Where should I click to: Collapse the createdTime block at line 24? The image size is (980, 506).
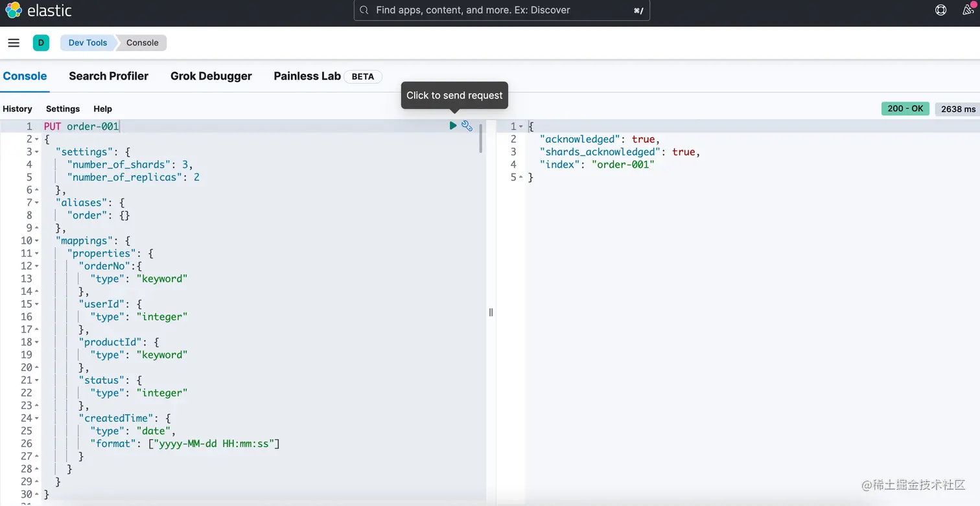36,419
